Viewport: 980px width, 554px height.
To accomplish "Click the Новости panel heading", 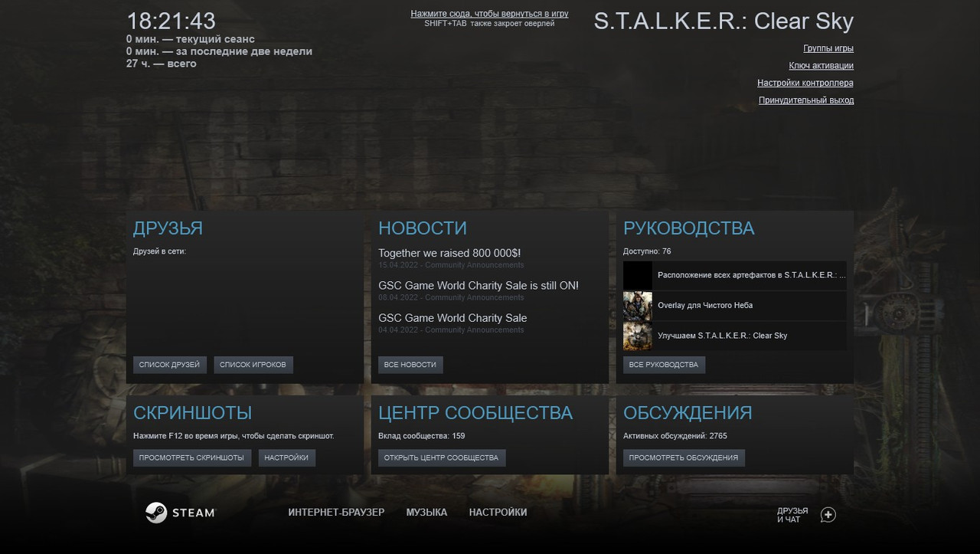I will pyautogui.click(x=423, y=228).
